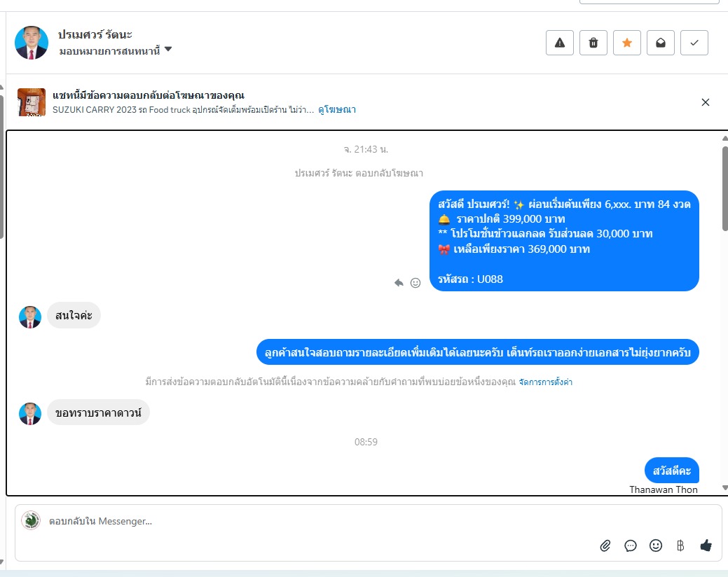Send a thumbs-up like
Screen dimensions: 728x577
point(706,545)
